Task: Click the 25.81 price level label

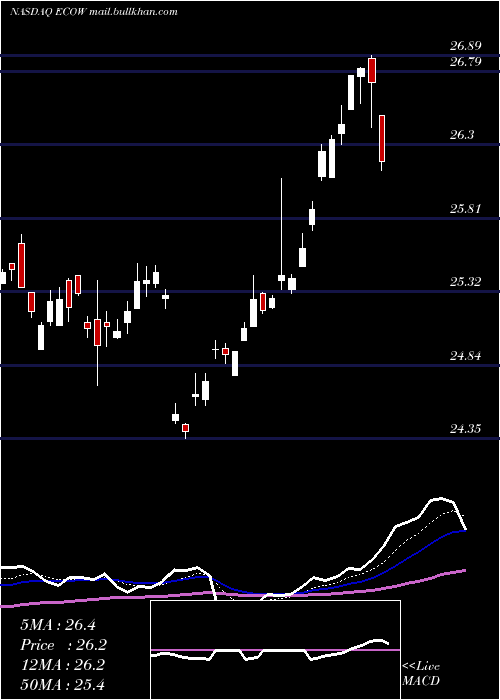Action: pos(466,208)
